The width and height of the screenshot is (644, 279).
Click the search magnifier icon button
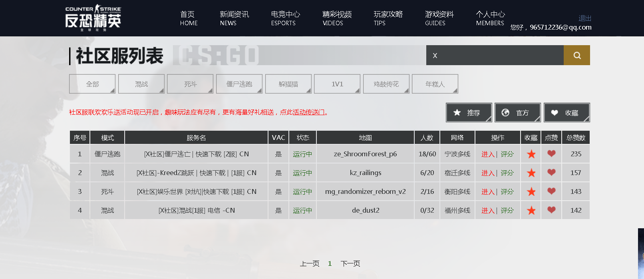(577, 55)
